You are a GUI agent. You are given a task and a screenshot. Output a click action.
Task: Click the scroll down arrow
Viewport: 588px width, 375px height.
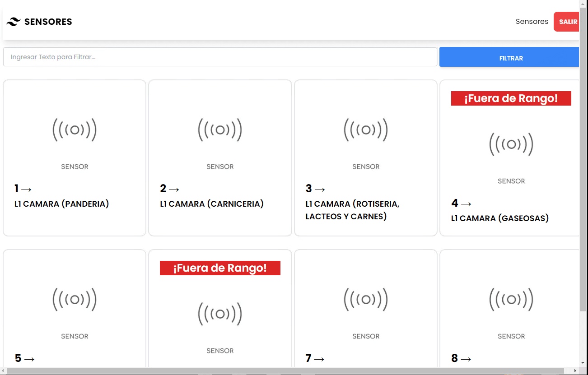tap(583, 363)
